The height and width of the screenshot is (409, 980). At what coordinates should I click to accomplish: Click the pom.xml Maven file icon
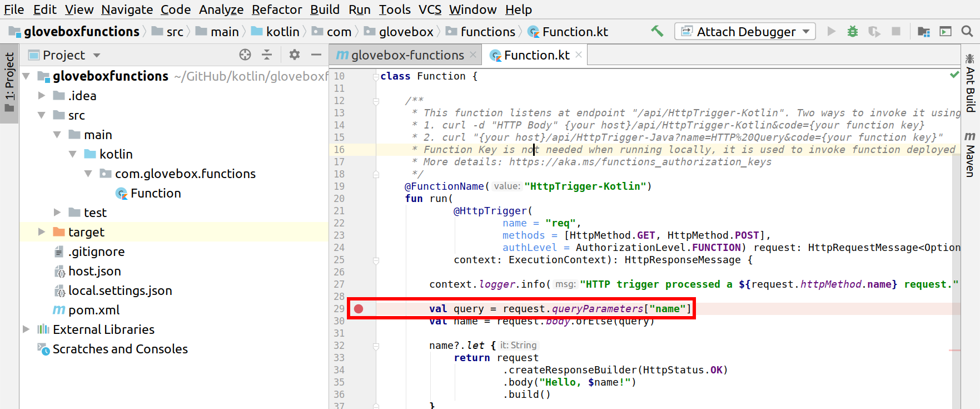point(59,310)
